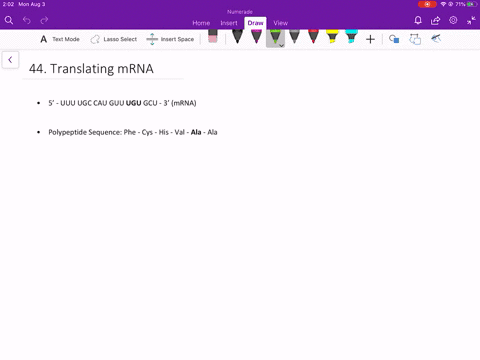
Task: Tap the screen recording indicator
Action: (427, 4)
